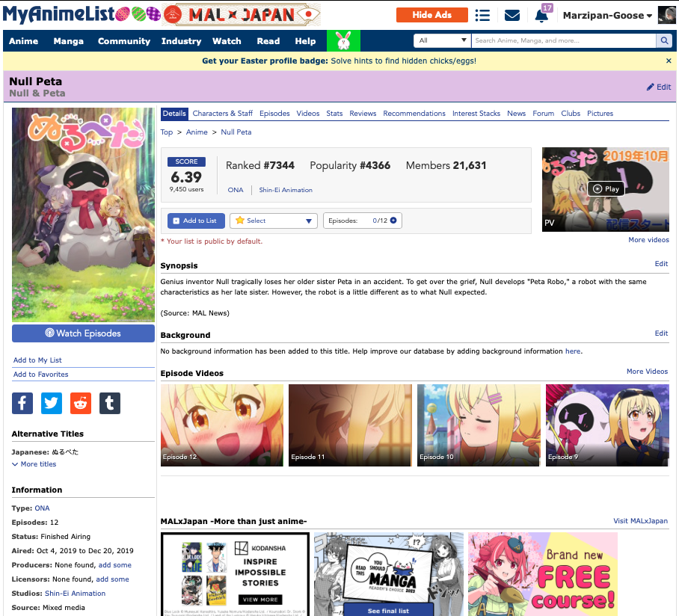
Task: Play the PV trailer video
Action: coord(606,188)
